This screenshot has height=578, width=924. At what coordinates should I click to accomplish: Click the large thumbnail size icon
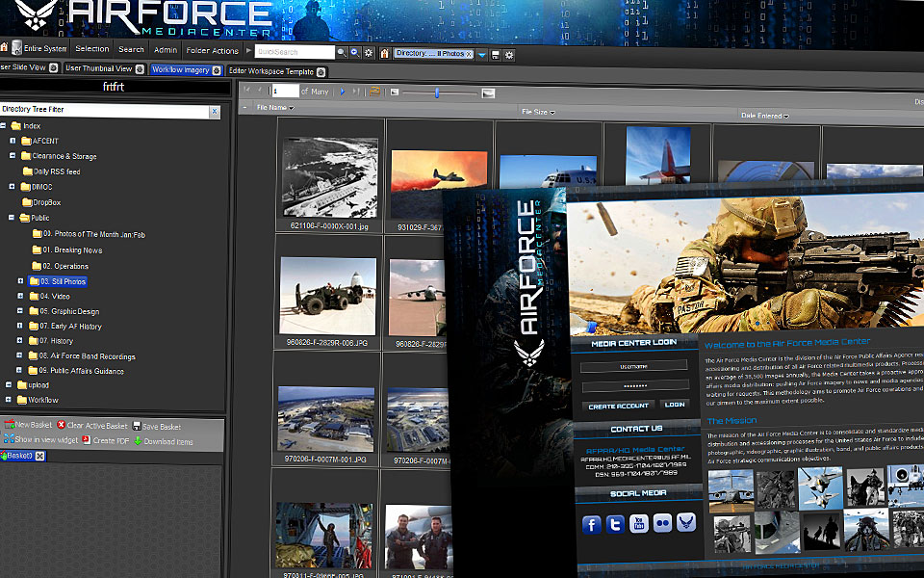[488, 93]
